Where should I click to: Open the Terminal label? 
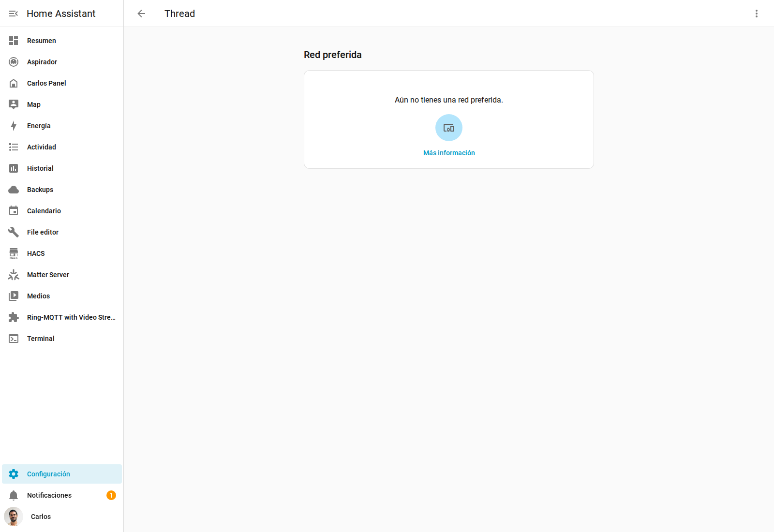point(41,339)
